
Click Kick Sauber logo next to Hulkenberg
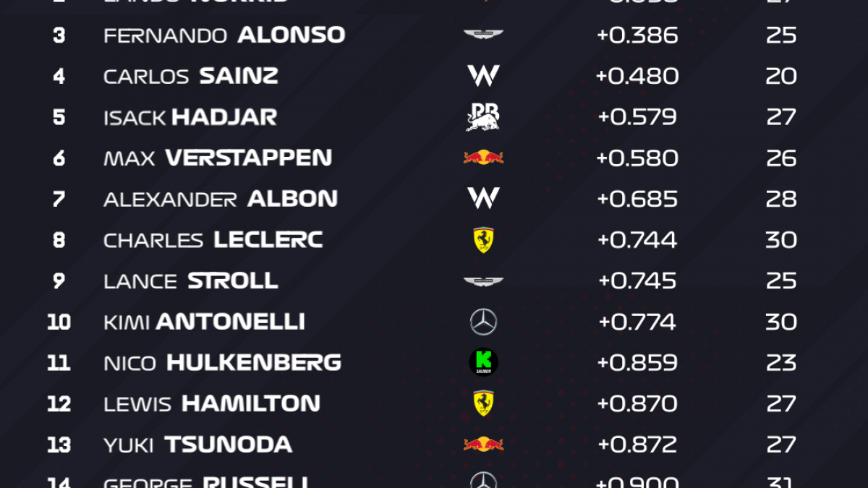pos(483,362)
